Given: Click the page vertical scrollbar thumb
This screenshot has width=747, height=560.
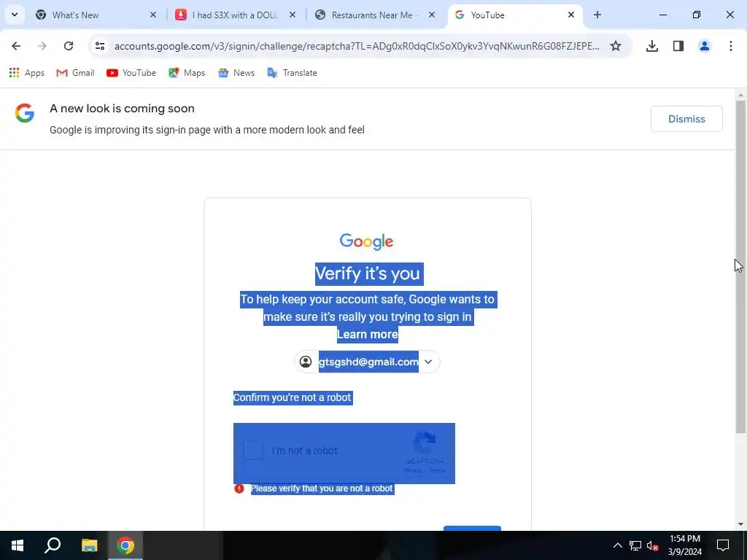Looking at the screenshot, I should click(740, 267).
